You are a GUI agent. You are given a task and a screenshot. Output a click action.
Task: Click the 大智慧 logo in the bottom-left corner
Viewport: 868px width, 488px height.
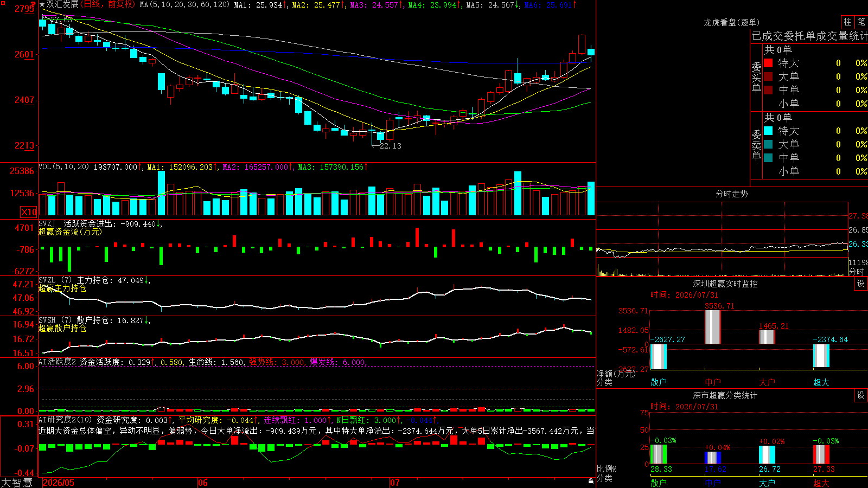tap(17, 482)
